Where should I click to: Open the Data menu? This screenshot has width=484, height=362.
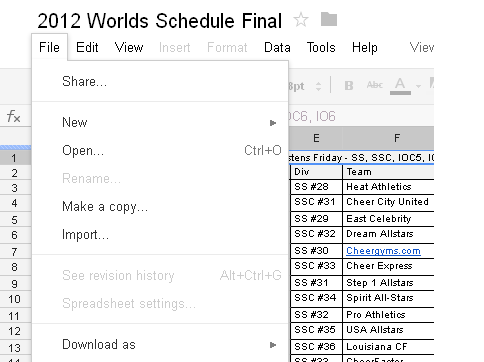[277, 47]
